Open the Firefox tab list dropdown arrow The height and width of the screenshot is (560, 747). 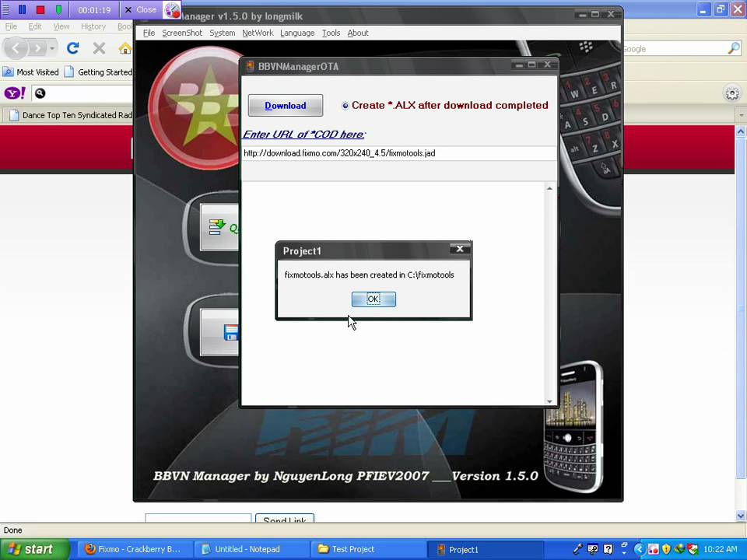click(x=741, y=115)
